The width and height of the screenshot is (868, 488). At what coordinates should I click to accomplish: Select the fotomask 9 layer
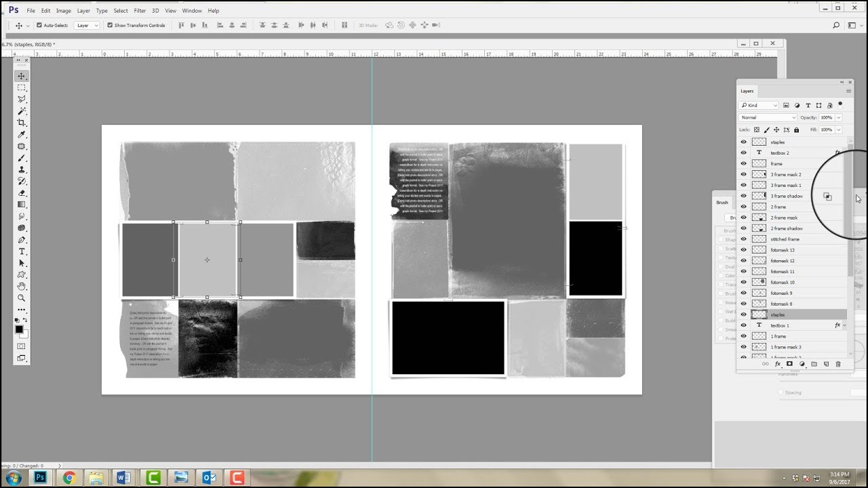tap(792, 293)
